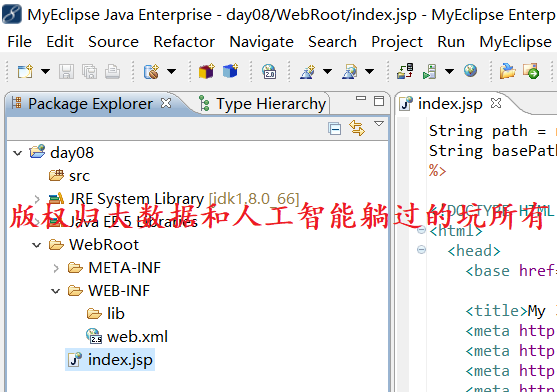
Task: Click the open folder toolbar icon
Action: click(507, 71)
